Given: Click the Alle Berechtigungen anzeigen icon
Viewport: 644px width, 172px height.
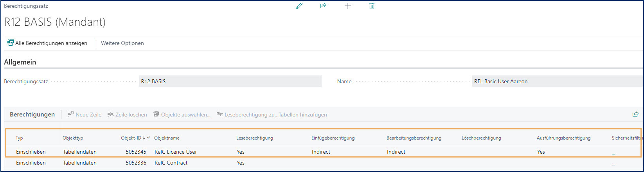Looking at the screenshot, I should point(11,43).
